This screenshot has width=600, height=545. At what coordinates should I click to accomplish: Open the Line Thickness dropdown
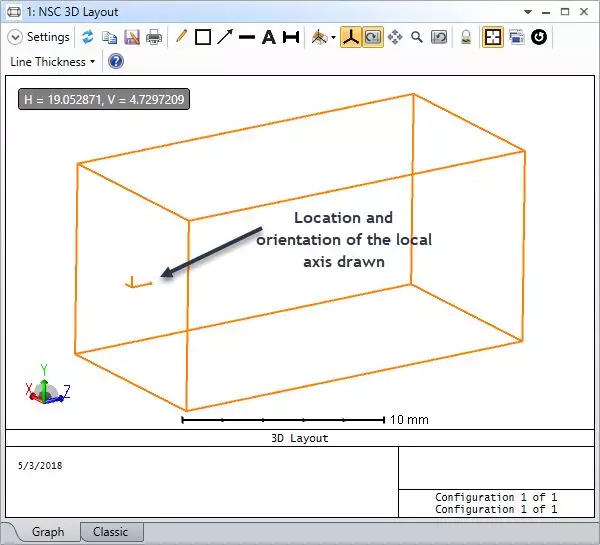point(52,62)
